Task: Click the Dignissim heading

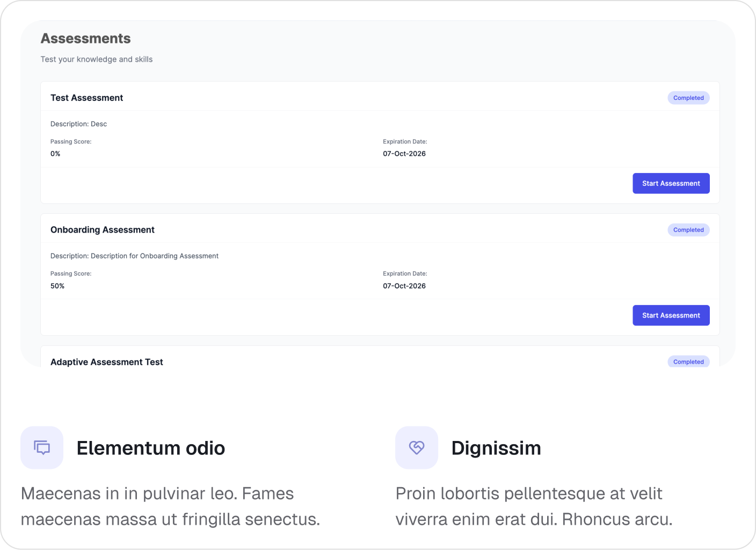Action: pos(496,448)
